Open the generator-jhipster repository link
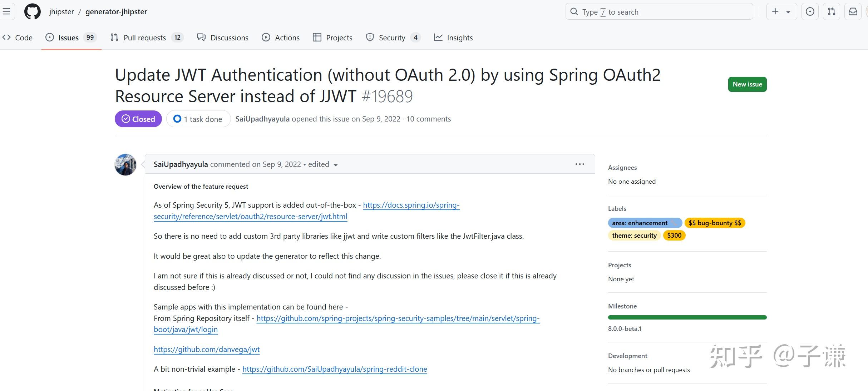Screen dimensions: 868x391 click(x=116, y=12)
